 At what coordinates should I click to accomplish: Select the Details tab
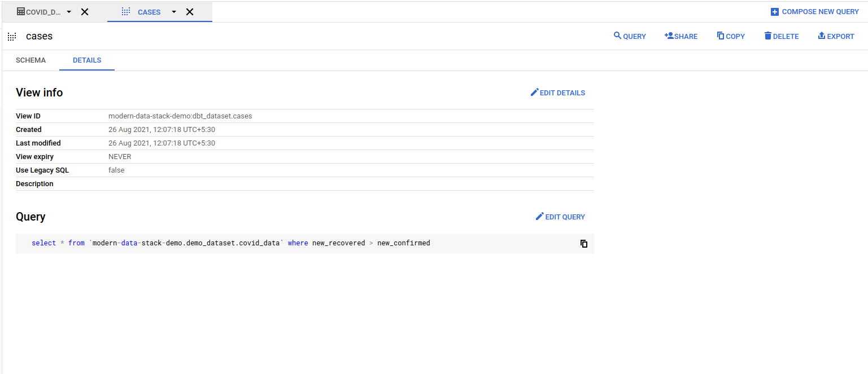tap(87, 60)
